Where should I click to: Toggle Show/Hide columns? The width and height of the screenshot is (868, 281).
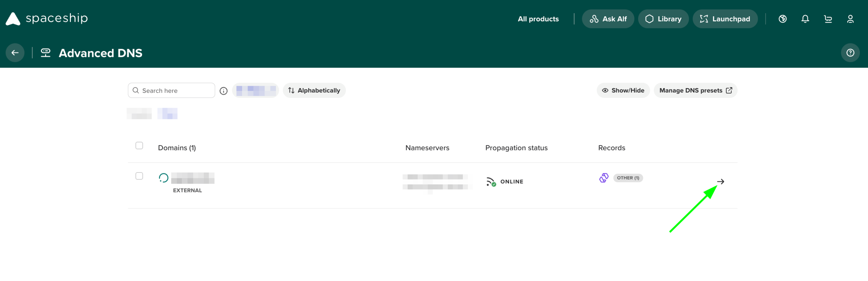[623, 91]
